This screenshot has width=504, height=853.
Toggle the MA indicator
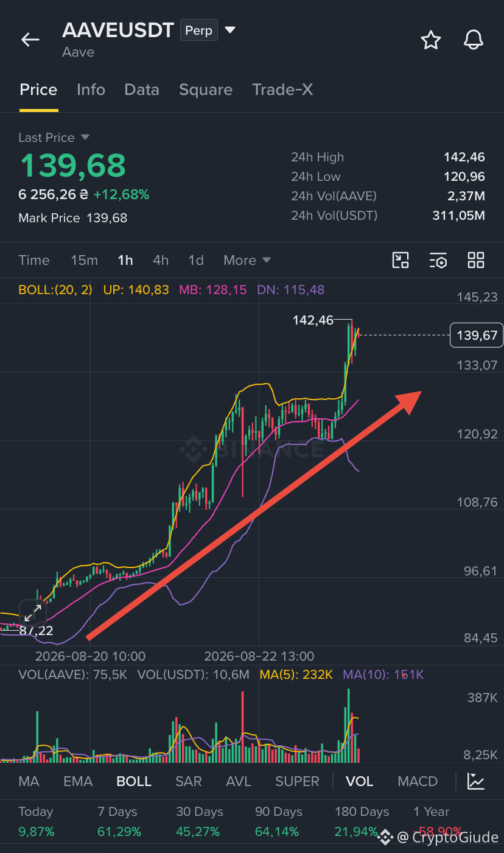click(x=29, y=781)
